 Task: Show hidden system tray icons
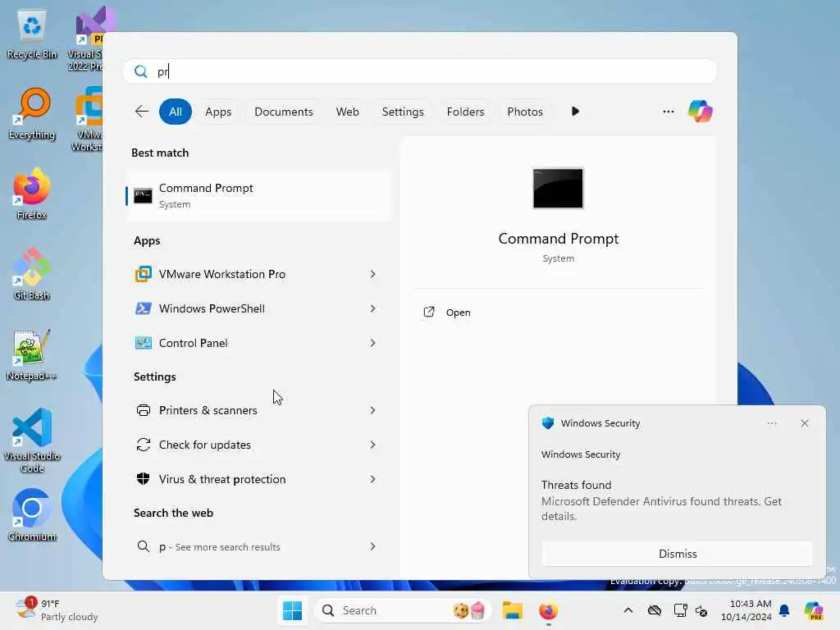coord(628,610)
